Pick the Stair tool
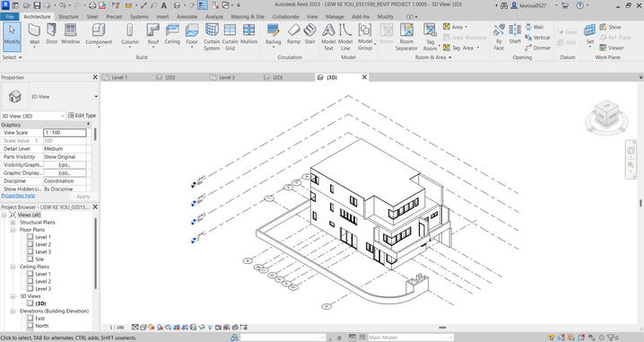This screenshot has height=342, width=644. [x=310, y=34]
